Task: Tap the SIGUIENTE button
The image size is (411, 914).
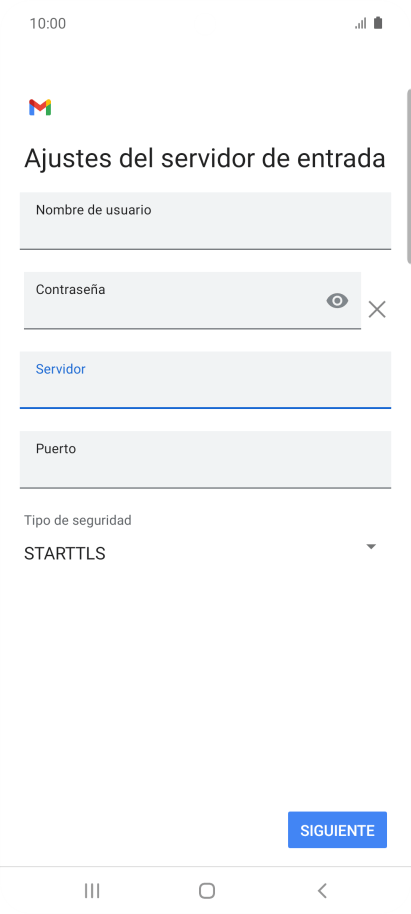Action: (337, 830)
